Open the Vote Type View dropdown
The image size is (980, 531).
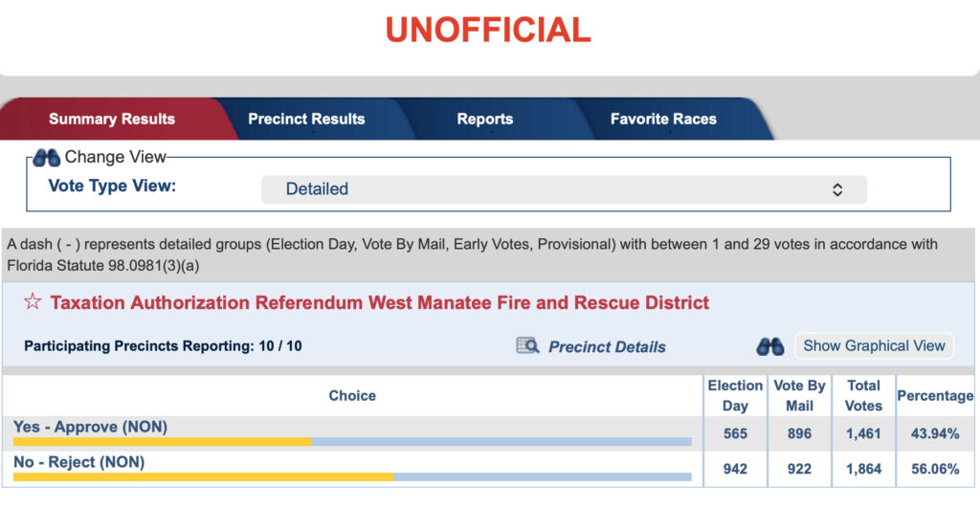pyautogui.click(x=564, y=189)
